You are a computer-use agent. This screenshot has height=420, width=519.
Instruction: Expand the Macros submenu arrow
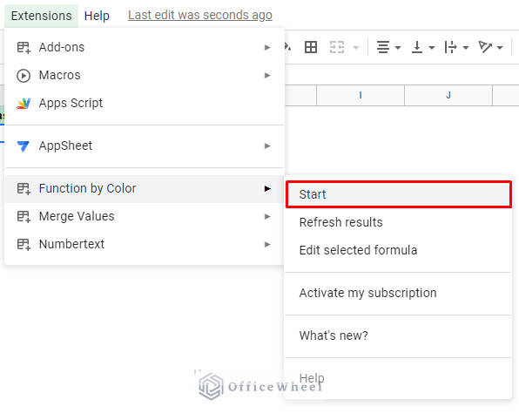tap(267, 76)
